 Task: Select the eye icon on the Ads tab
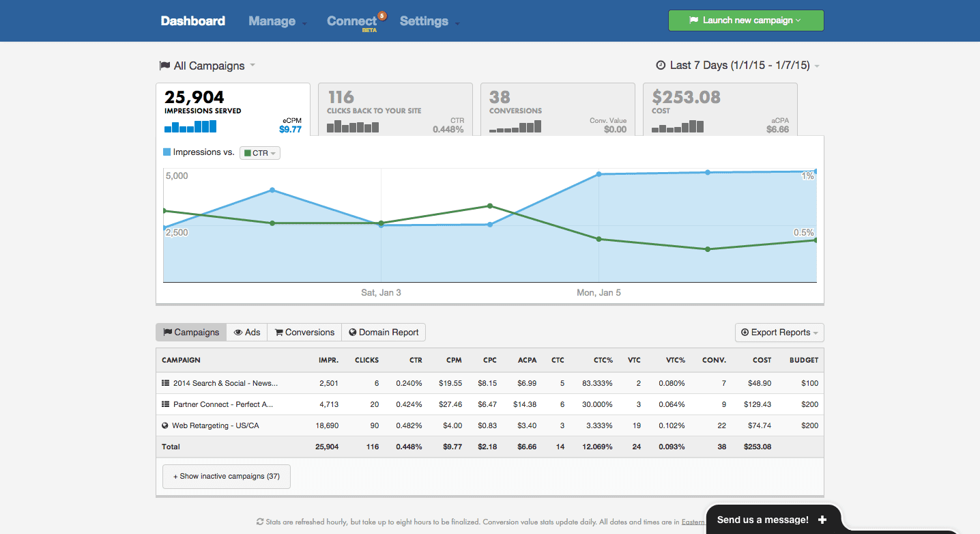click(236, 332)
